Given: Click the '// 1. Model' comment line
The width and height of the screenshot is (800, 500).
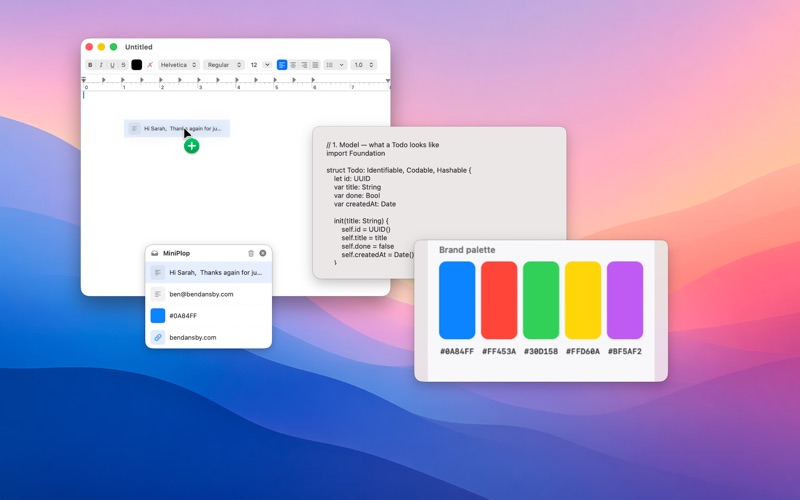Looking at the screenshot, I should pos(383,145).
